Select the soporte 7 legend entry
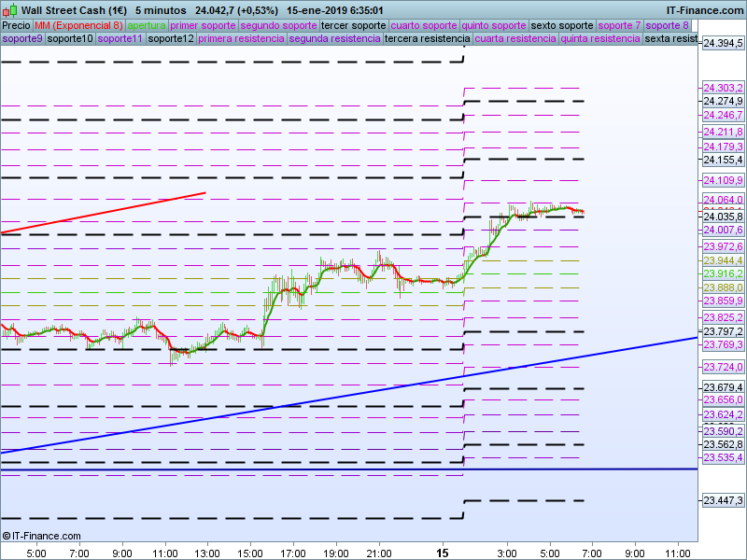The image size is (747, 560). (x=619, y=26)
